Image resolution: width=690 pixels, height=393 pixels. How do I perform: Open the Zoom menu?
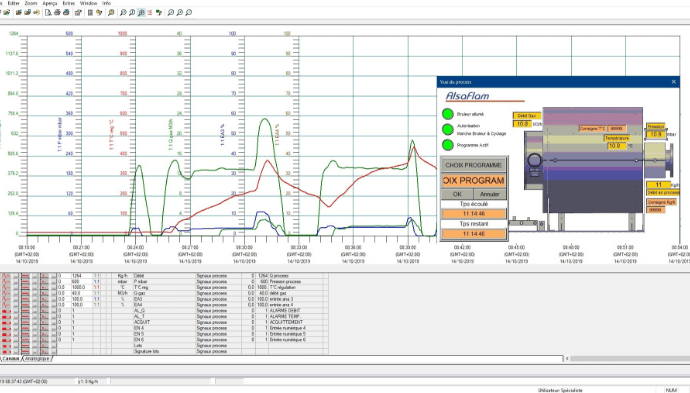tap(31, 3)
